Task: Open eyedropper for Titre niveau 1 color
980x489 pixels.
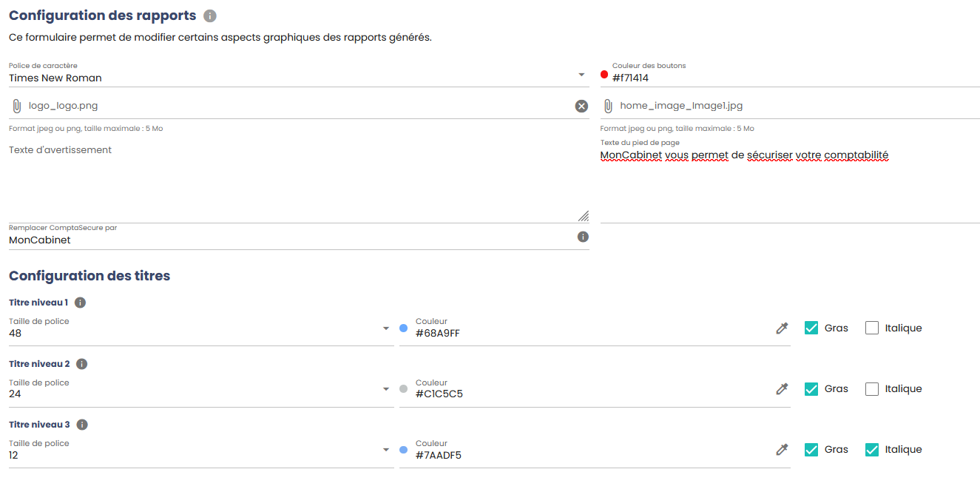Action: 782,328
